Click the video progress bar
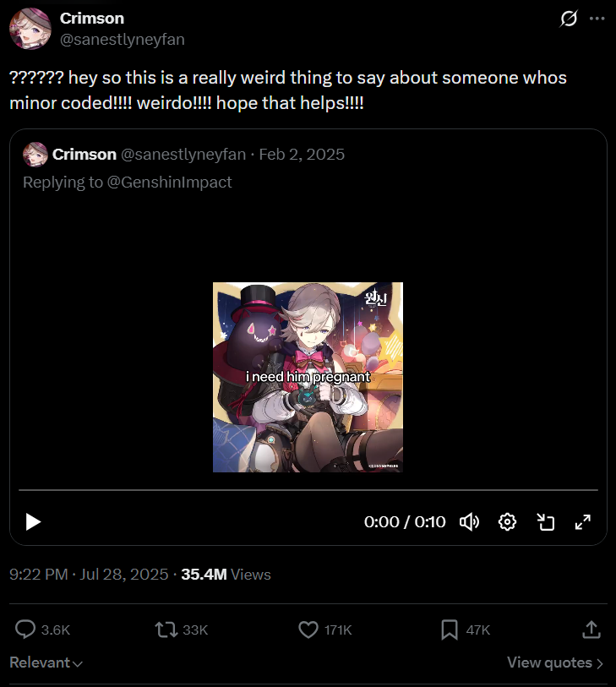Viewport: 616px width, 687px height. click(308, 490)
